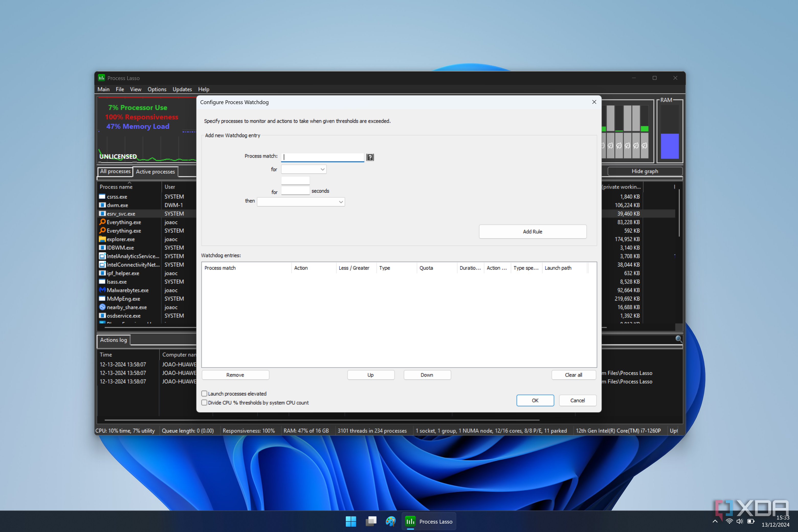Click the explorer.exe folder icon
Viewport: 798px width, 532px height.
pyautogui.click(x=102, y=239)
